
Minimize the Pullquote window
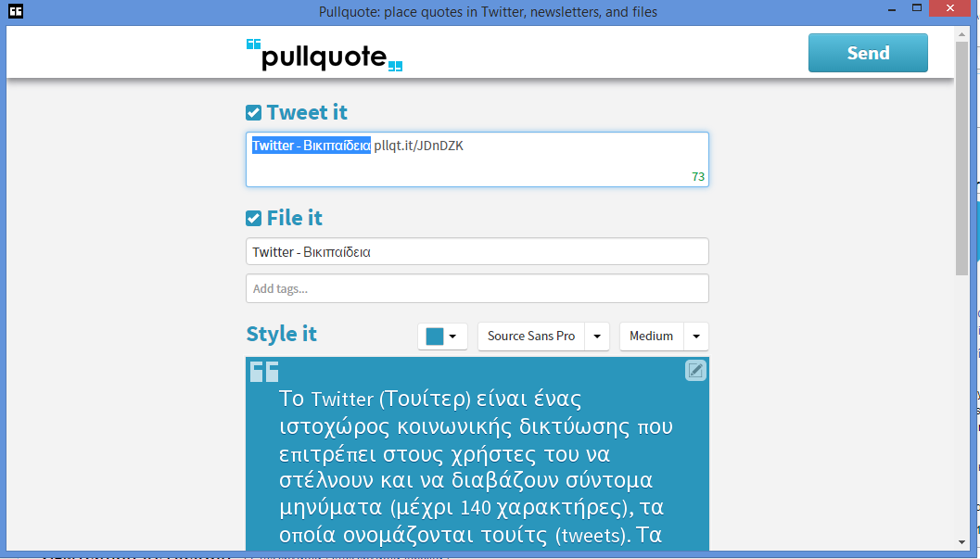pyautogui.click(x=892, y=9)
